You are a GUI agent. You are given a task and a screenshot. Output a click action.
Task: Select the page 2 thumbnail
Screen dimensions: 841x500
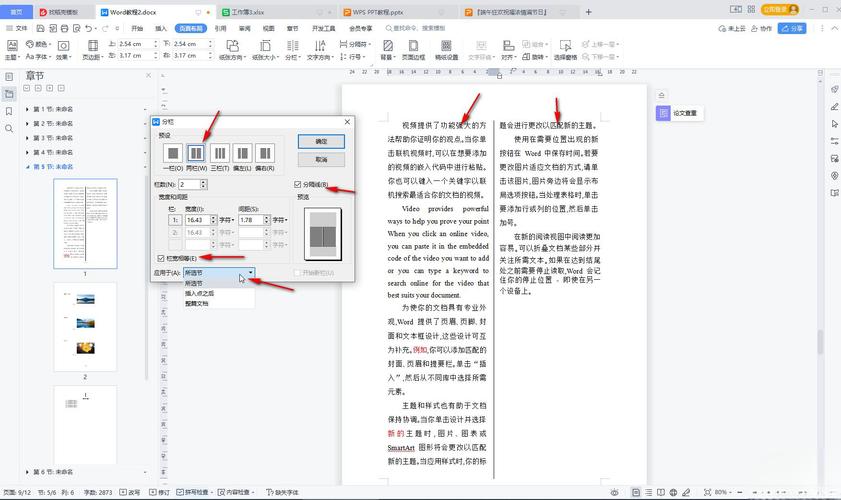click(85, 325)
